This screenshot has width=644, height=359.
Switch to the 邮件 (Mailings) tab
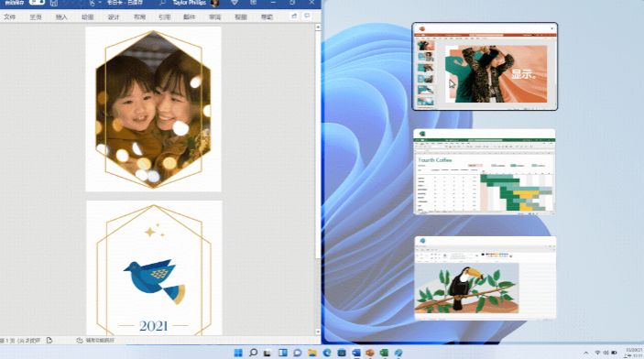pyautogui.click(x=190, y=16)
